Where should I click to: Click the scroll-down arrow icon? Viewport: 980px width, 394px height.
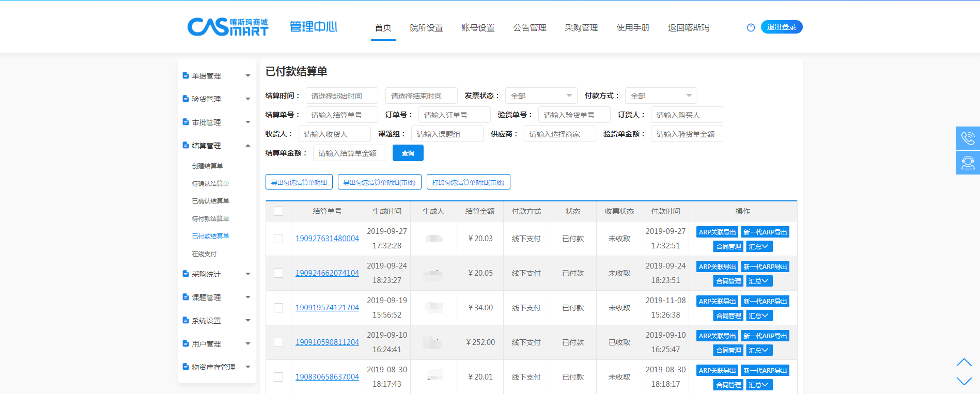pyautogui.click(x=963, y=381)
